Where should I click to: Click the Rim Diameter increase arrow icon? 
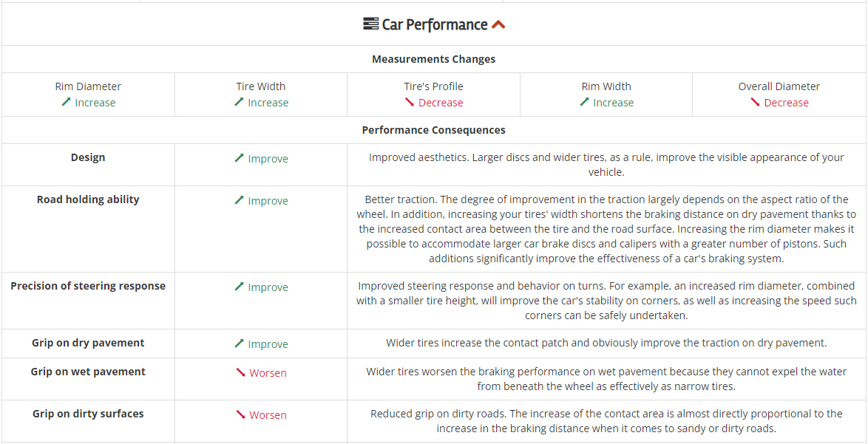[x=66, y=102]
